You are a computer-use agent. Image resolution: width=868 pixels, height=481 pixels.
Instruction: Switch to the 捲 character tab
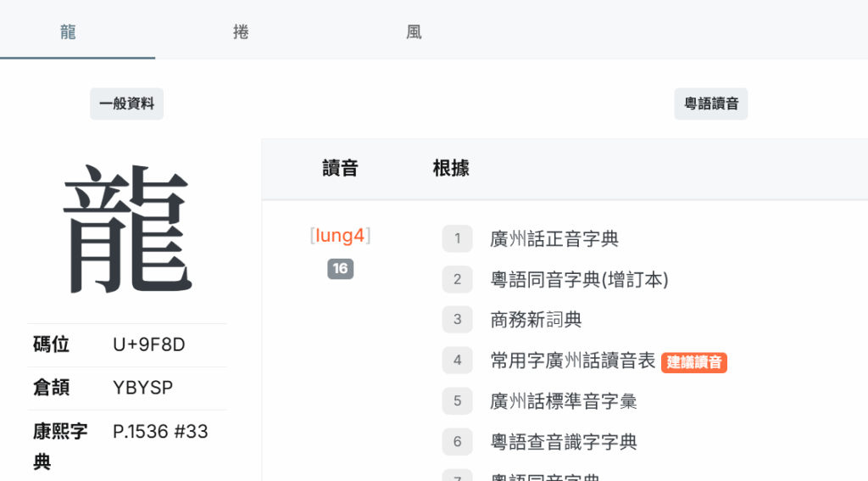click(x=242, y=32)
